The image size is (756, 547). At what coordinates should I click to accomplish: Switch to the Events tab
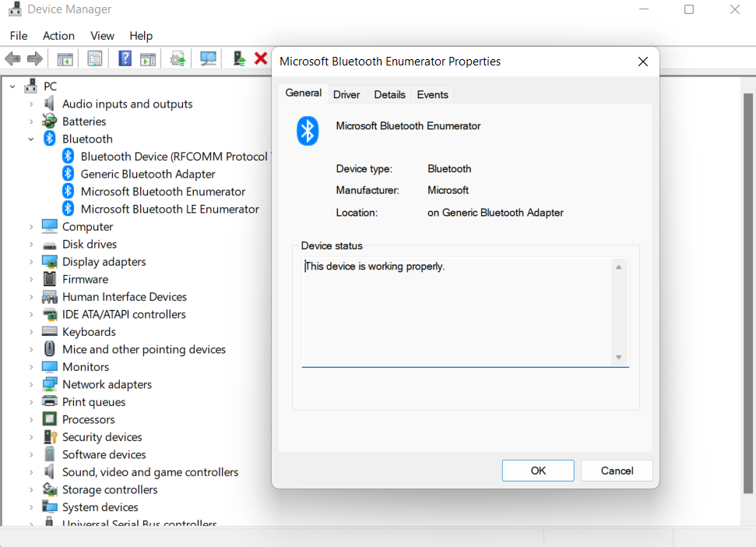pos(432,94)
